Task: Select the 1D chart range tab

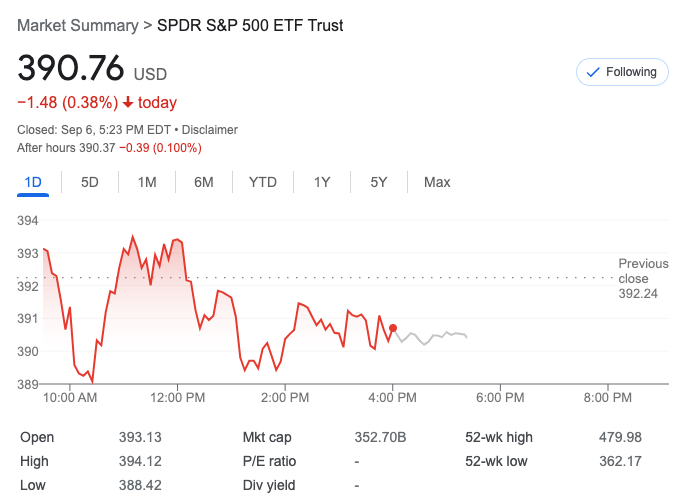Action: coord(33,182)
